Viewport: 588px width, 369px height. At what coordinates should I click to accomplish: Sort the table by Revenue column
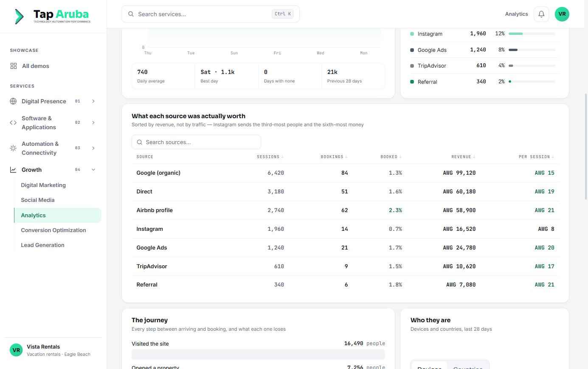463,157
